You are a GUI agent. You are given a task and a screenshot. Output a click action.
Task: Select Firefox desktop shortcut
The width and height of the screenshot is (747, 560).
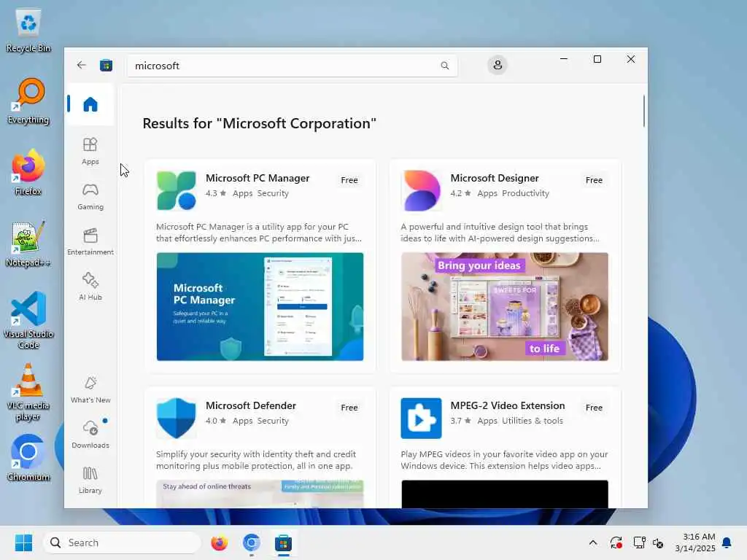28,172
